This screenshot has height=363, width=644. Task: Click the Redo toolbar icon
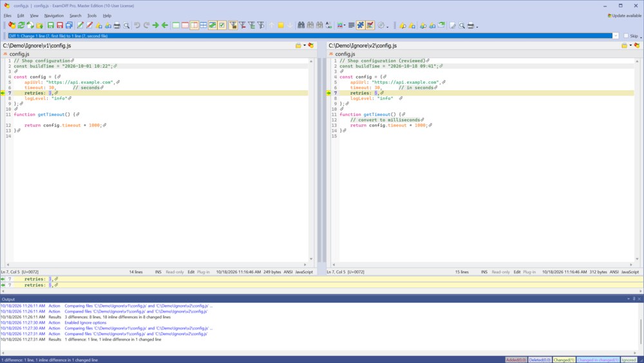tap(146, 26)
